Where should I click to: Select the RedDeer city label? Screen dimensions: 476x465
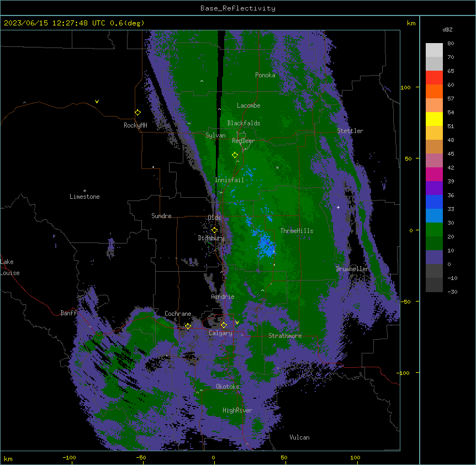pos(243,141)
